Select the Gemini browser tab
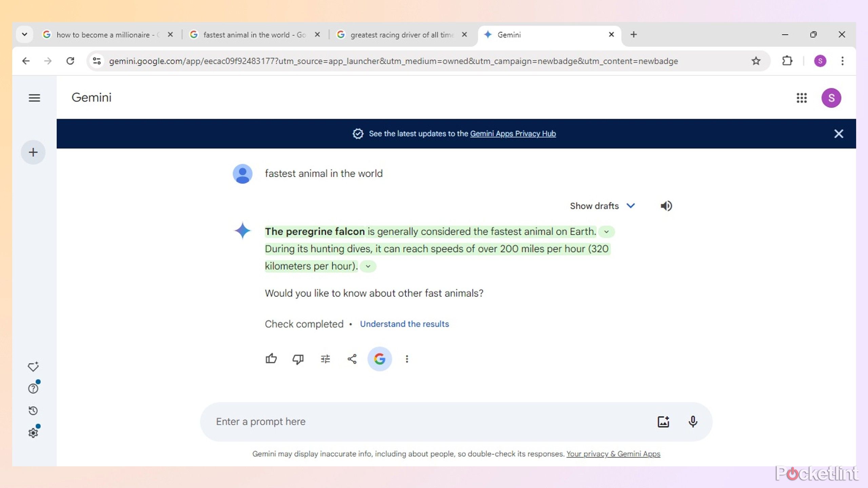The image size is (868, 488). coord(549,35)
